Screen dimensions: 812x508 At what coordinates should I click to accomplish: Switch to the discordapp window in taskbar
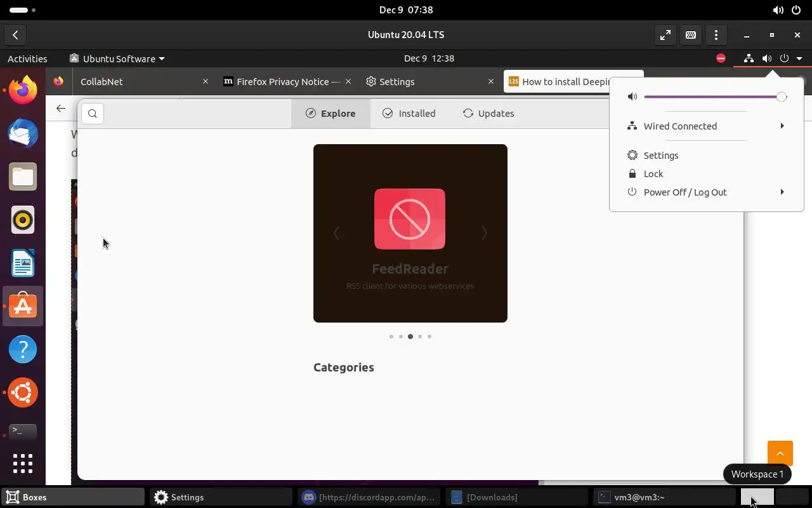pyautogui.click(x=369, y=497)
